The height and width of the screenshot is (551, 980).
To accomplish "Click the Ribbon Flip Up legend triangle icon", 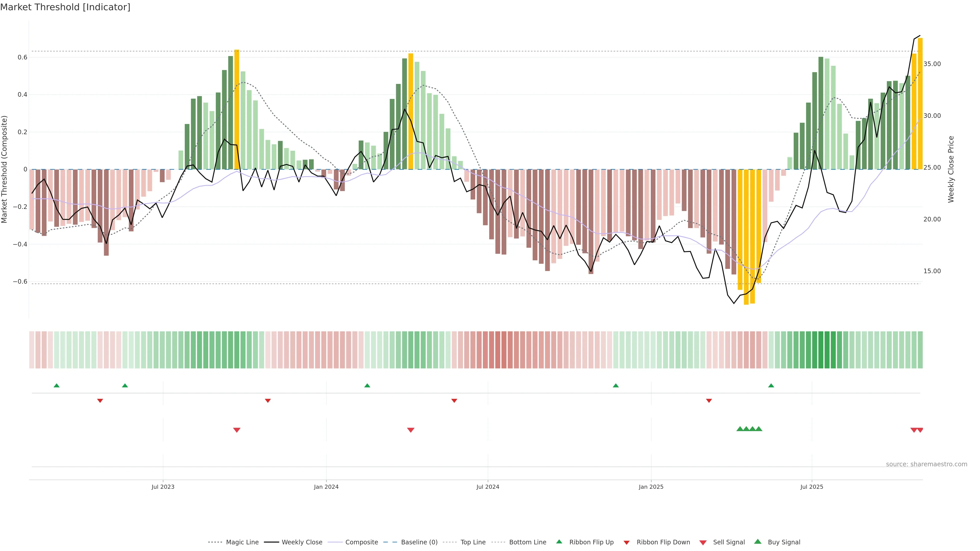I will [x=559, y=542].
